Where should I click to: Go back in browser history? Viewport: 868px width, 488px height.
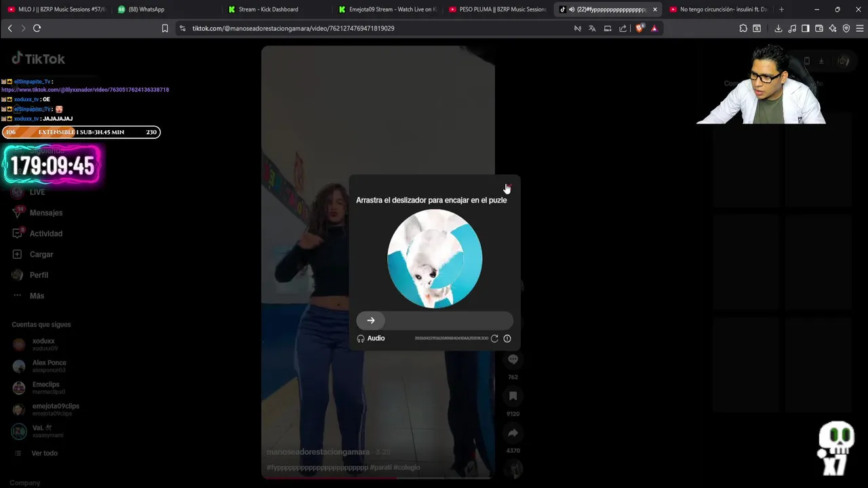point(9,28)
